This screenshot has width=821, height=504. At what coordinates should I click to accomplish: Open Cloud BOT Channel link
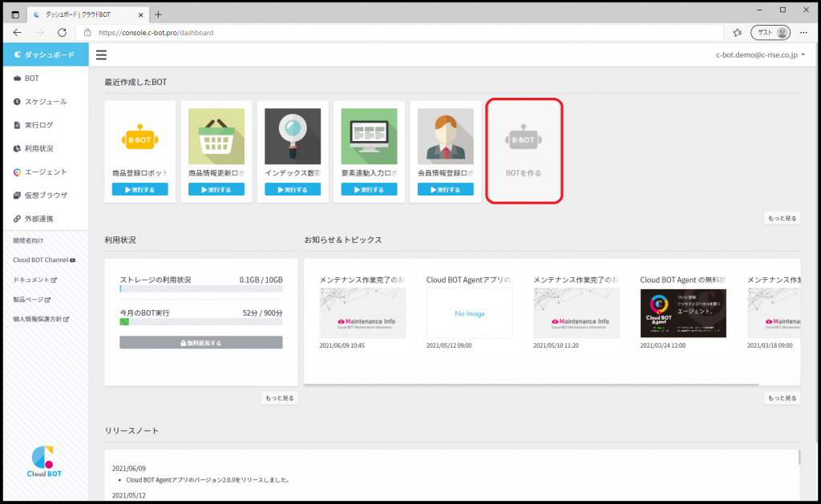(x=44, y=260)
